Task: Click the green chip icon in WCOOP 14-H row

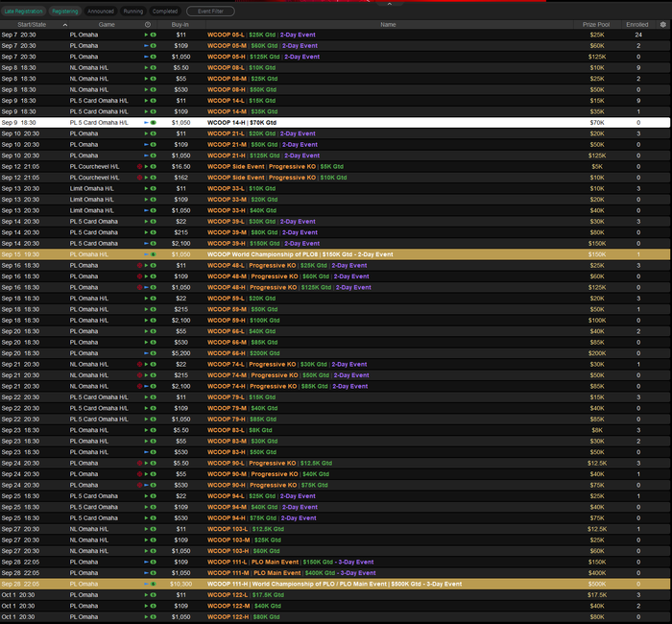Action: coord(153,123)
